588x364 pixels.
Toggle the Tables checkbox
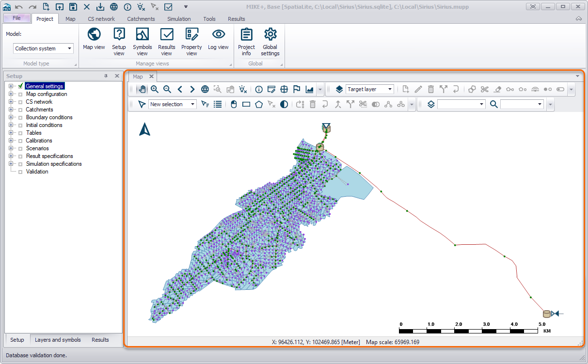20,133
